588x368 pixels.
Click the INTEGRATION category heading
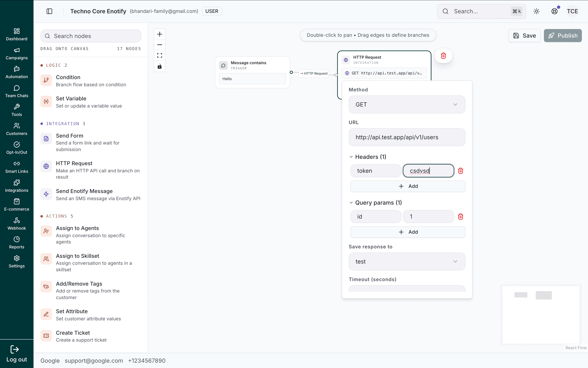pyautogui.click(x=62, y=124)
